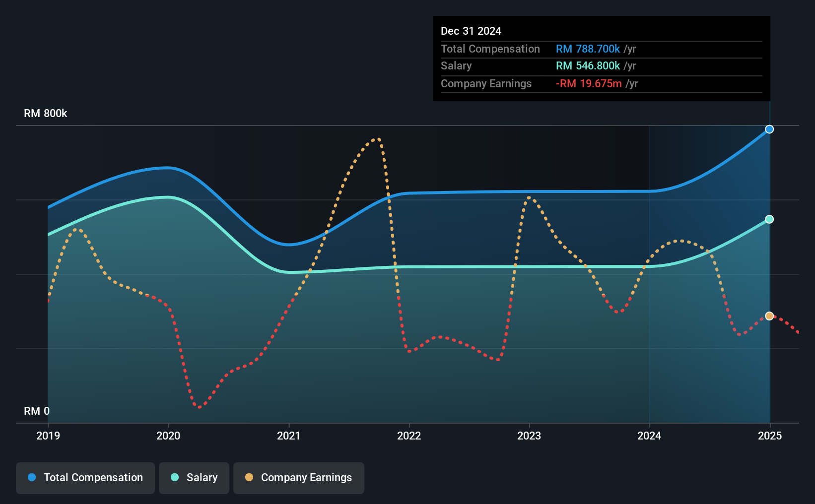This screenshot has height=504, width=815.
Task: Click the 2023 x-axis label
Action: (x=529, y=436)
